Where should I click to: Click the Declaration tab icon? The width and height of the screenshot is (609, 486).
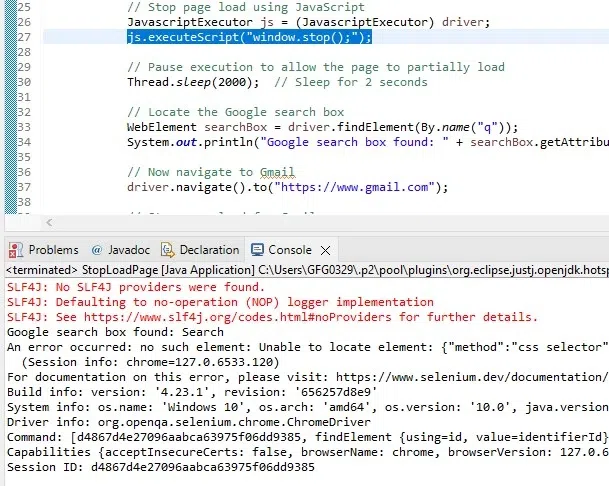(167, 250)
